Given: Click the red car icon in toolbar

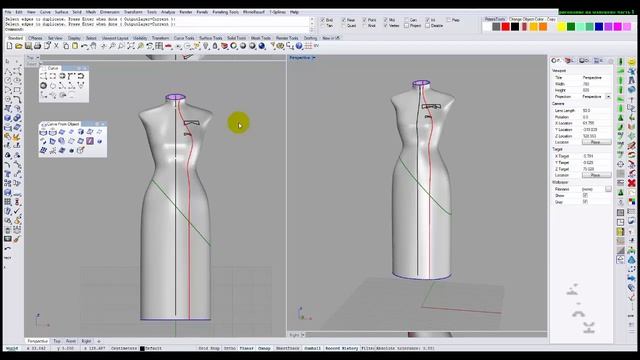Looking at the screenshot, I should [168, 46].
